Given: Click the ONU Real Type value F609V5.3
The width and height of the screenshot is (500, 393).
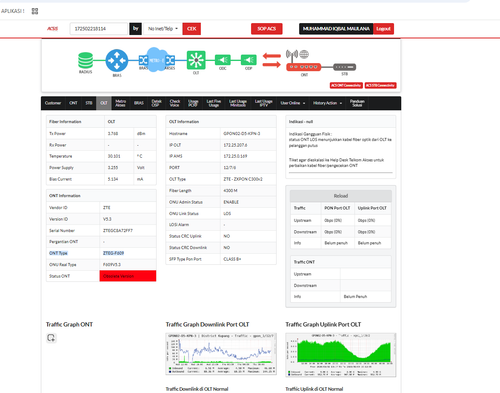Looking at the screenshot, I should [x=112, y=265].
